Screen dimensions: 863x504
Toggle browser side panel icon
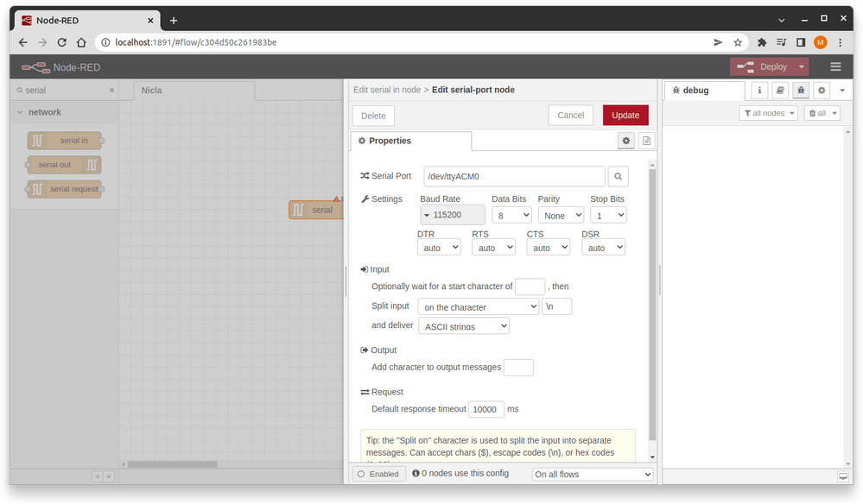[801, 42]
